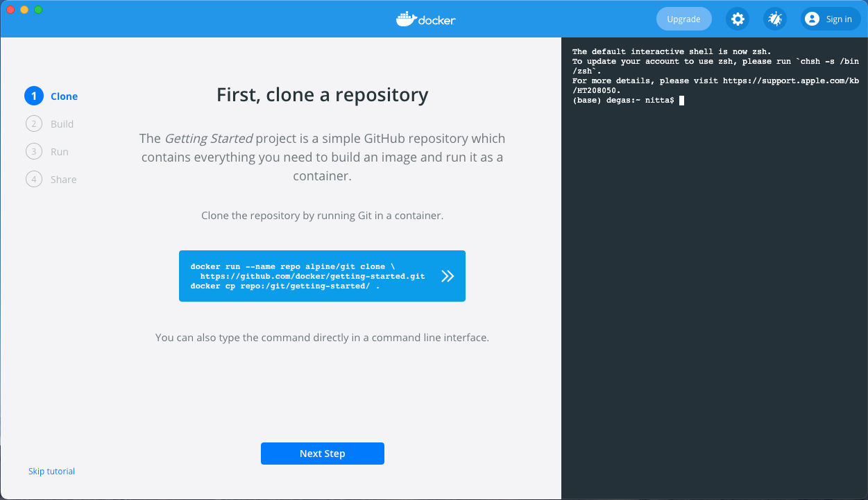Jump to the Run step
This screenshot has height=500, width=868.
(x=60, y=152)
